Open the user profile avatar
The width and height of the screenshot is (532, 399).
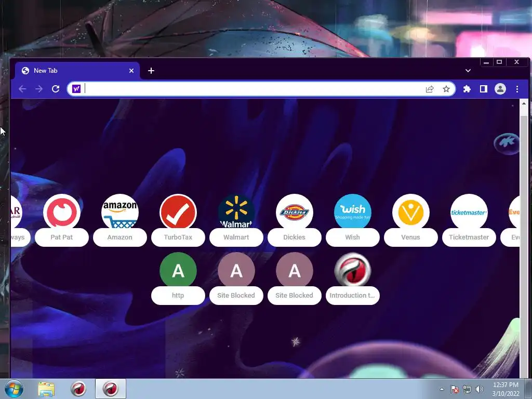[500, 89]
